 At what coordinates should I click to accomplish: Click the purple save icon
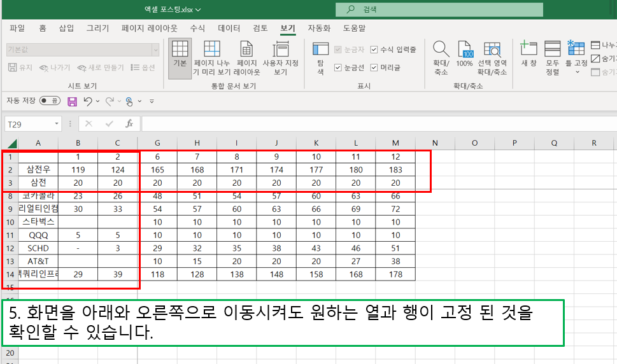point(72,101)
